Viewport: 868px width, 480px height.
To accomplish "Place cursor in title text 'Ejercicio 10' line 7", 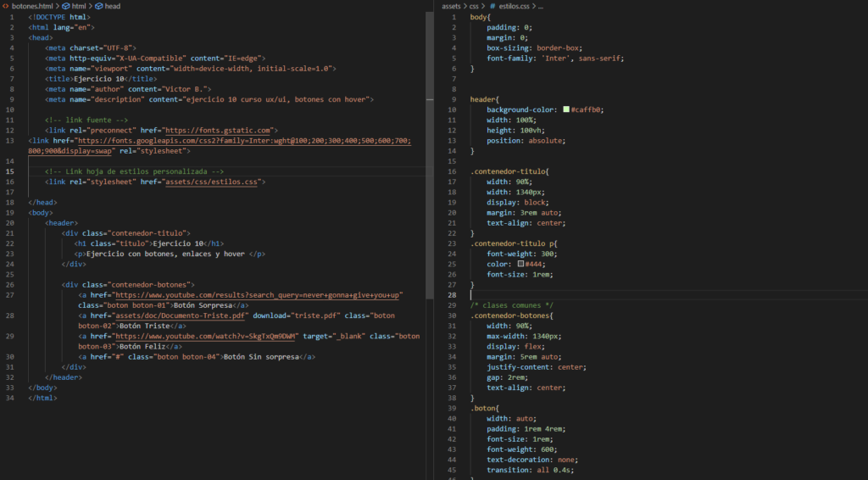I will coord(98,79).
